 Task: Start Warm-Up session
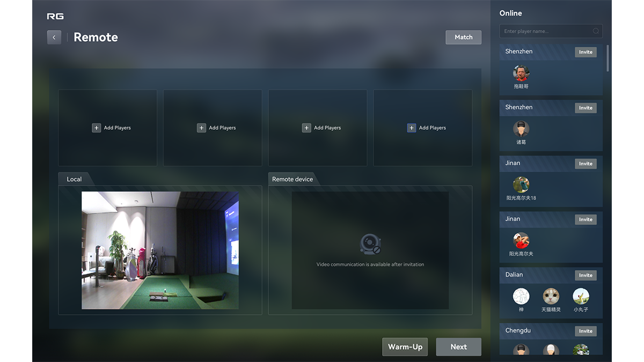pos(405,347)
